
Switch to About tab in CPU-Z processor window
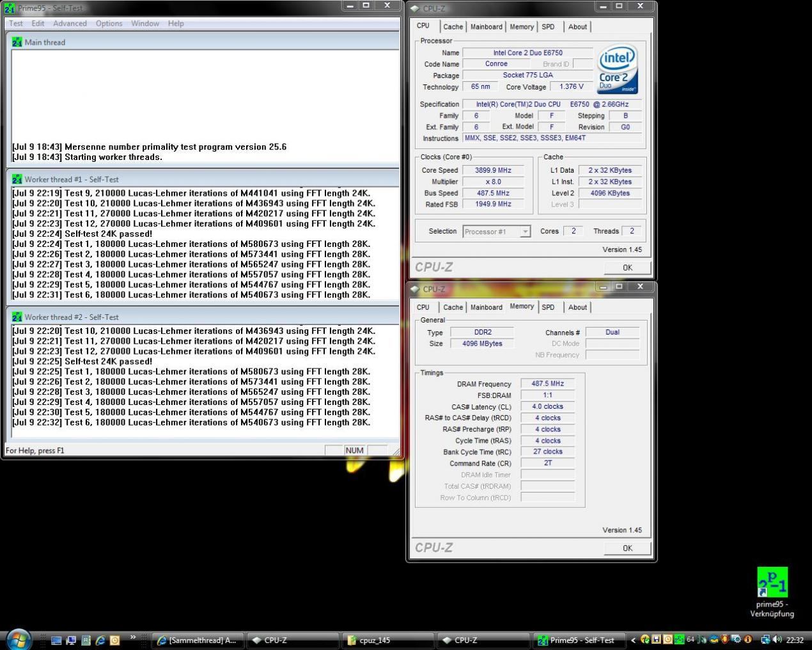coord(577,27)
